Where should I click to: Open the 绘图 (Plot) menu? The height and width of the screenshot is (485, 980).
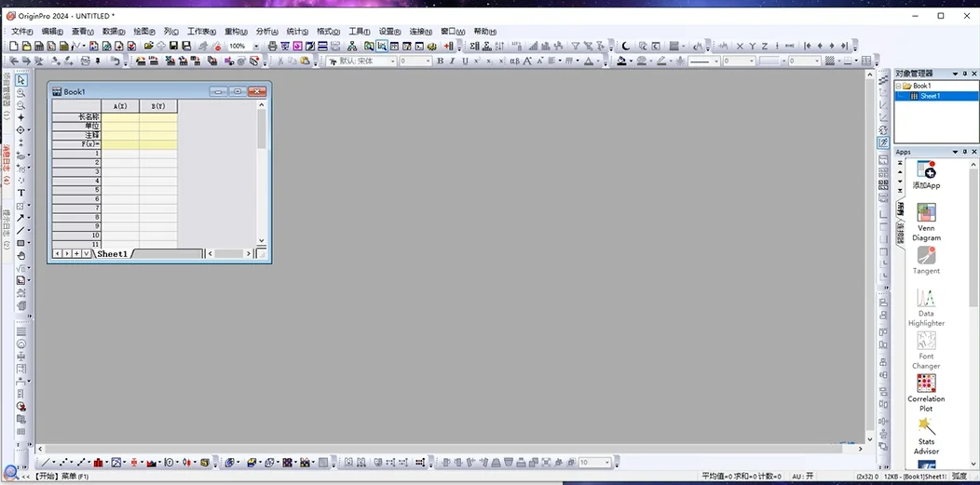(143, 32)
